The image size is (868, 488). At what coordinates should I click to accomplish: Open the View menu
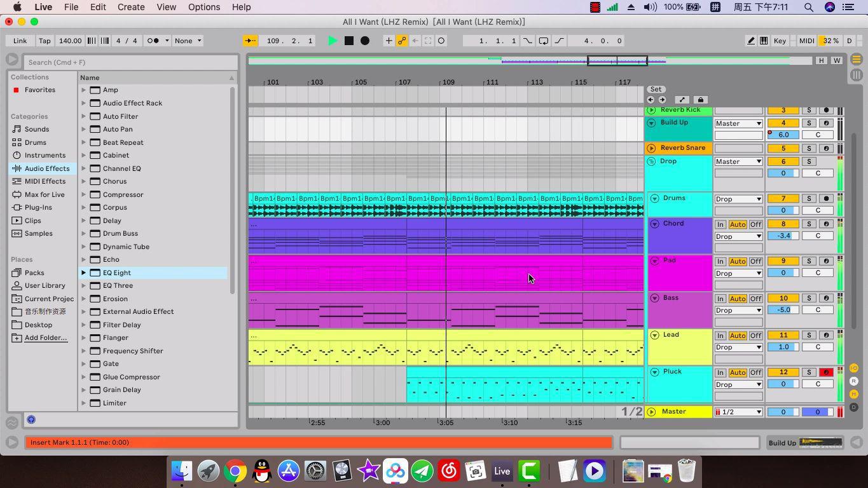click(166, 7)
